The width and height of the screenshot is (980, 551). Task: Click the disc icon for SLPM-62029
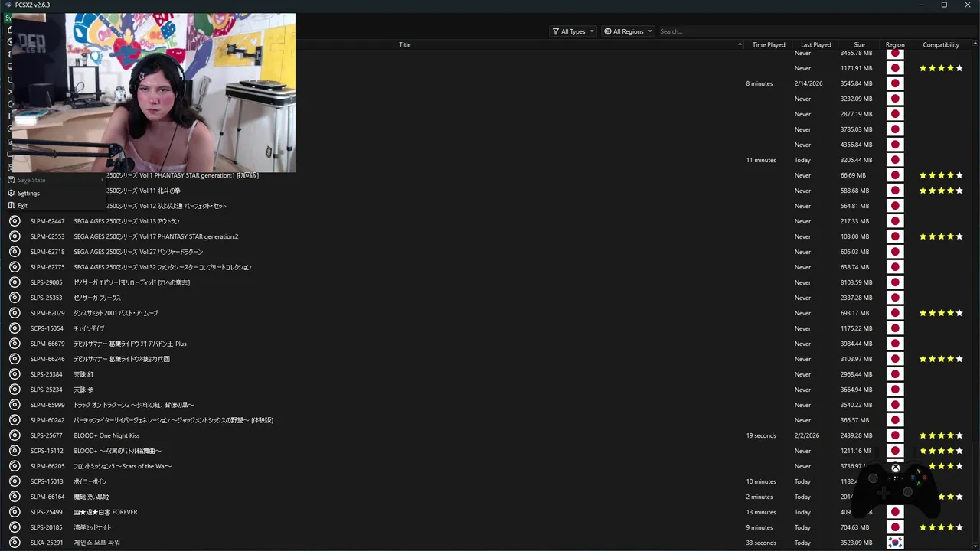15,313
